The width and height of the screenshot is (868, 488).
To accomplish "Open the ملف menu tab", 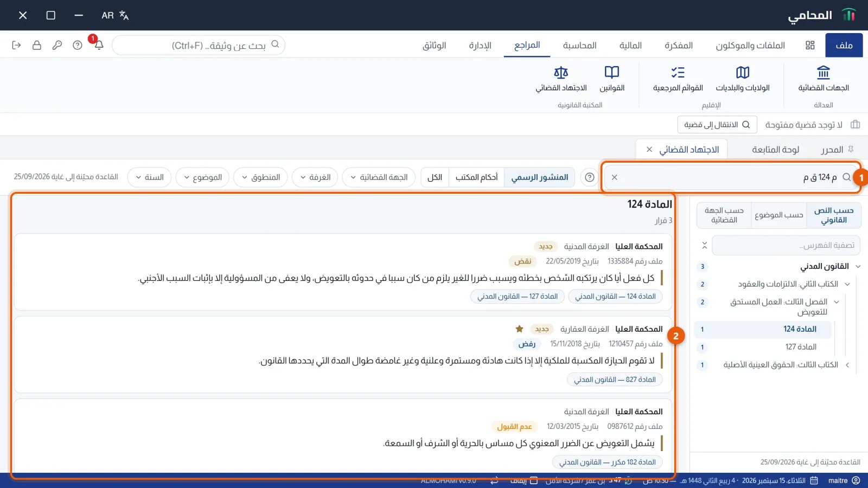I will click(844, 45).
